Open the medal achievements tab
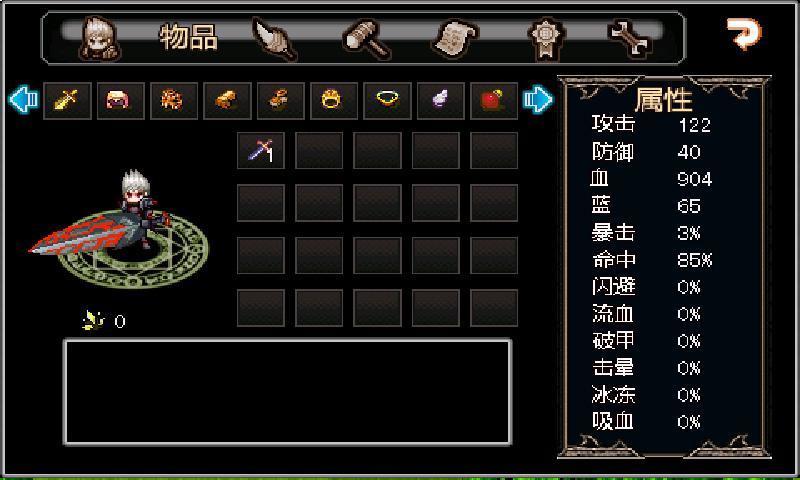Screen dimensions: 800x480 (546, 39)
